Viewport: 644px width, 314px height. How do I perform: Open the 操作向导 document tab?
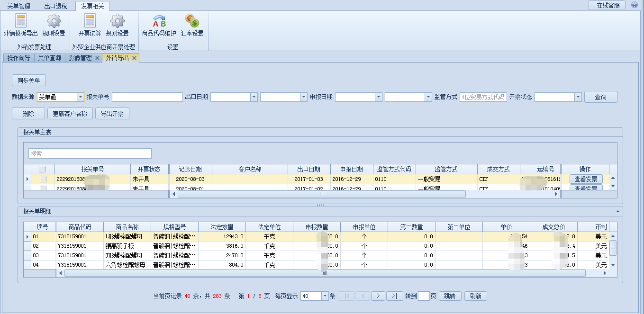coord(18,58)
